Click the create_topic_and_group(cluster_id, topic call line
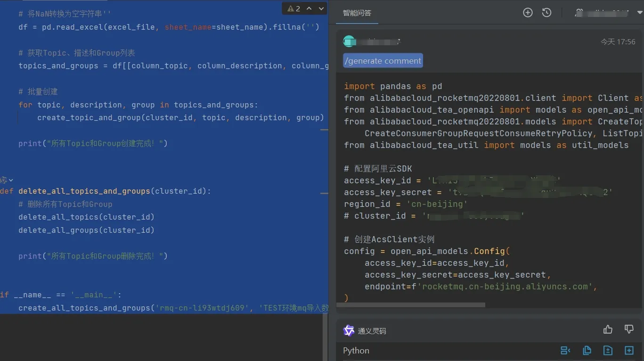The height and width of the screenshot is (361, 644). click(180, 117)
